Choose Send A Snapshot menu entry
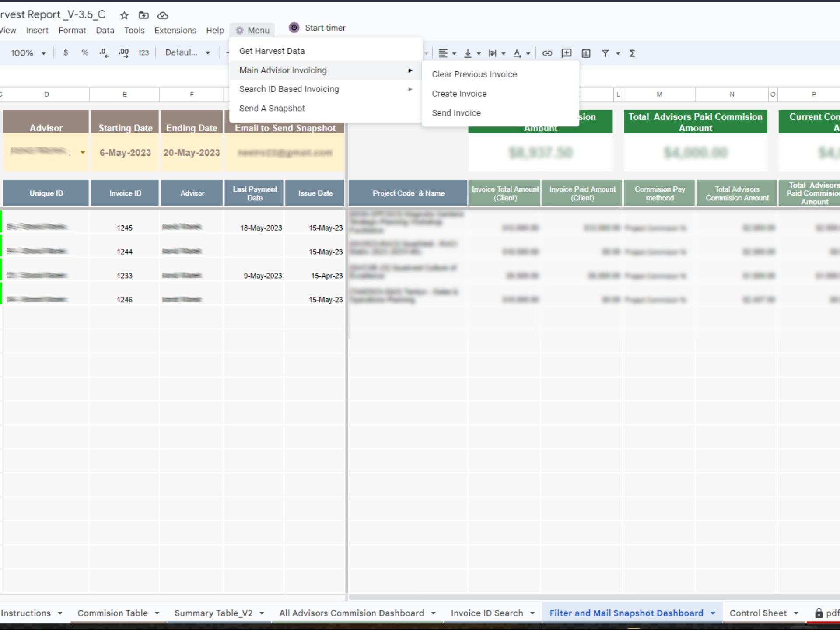The width and height of the screenshot is (840, 630). 325,108
